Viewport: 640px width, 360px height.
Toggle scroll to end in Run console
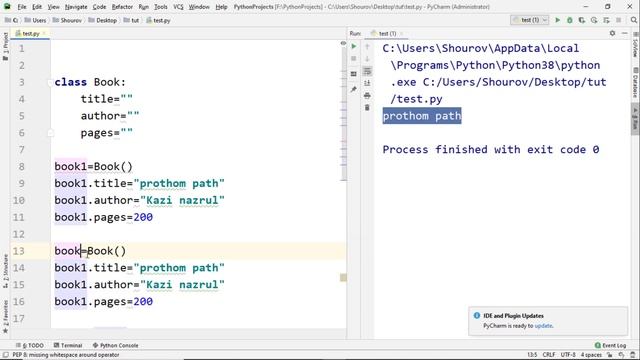(x=367, y=83)
